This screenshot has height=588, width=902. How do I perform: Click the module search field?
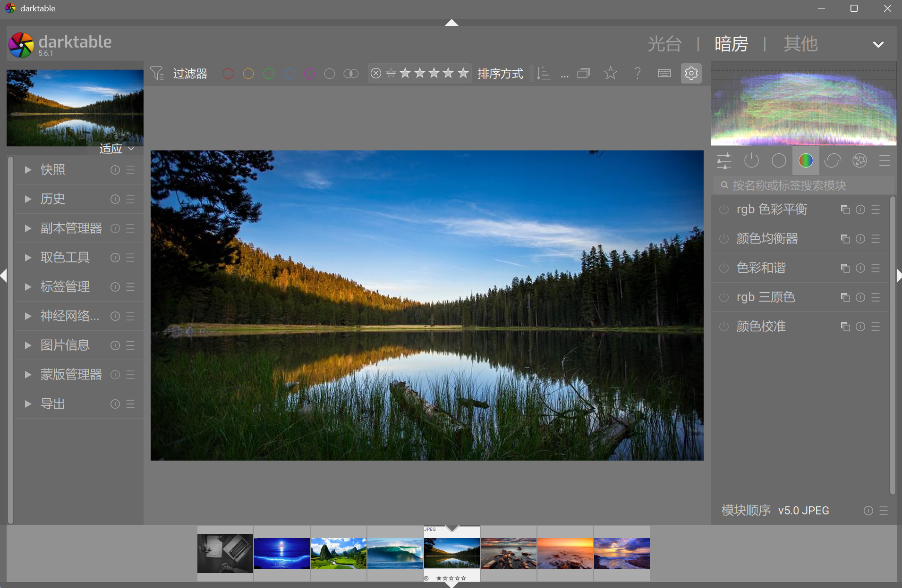(803, 185)
